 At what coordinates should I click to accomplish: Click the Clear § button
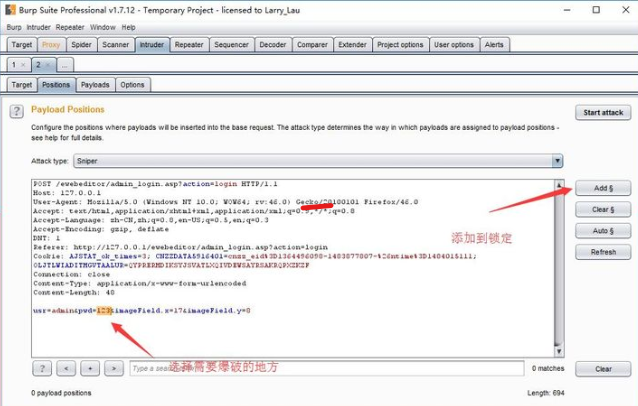[x=603, y=210]
